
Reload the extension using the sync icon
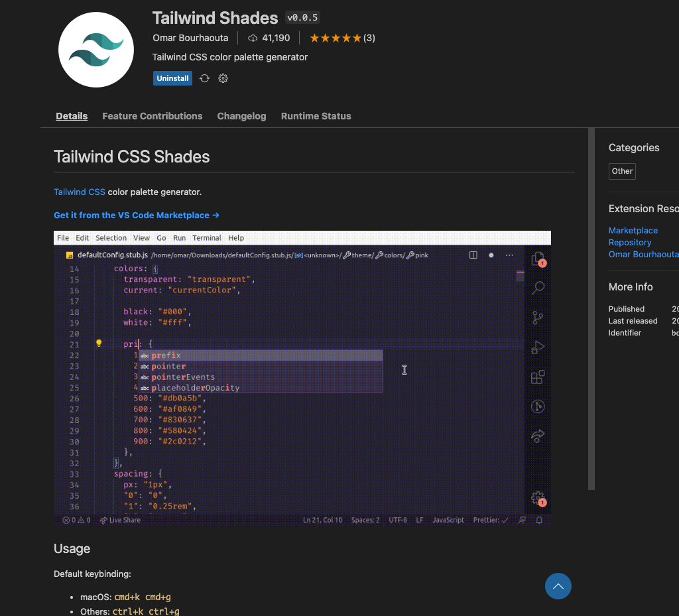pyautogui.click(x=204, y=78)
